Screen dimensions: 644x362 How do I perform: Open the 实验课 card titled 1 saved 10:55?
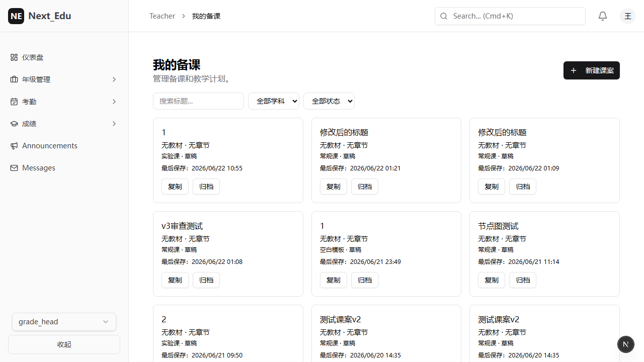(164, 133)
